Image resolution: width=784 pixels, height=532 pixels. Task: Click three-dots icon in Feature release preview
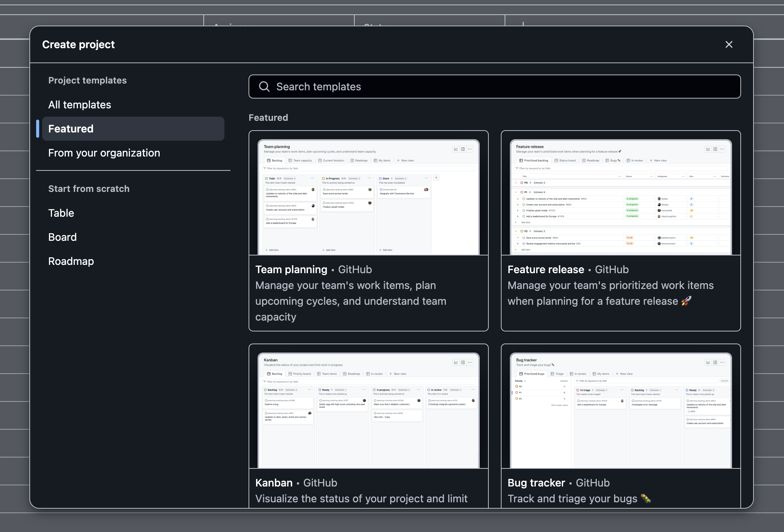click(x=722, y=149)
